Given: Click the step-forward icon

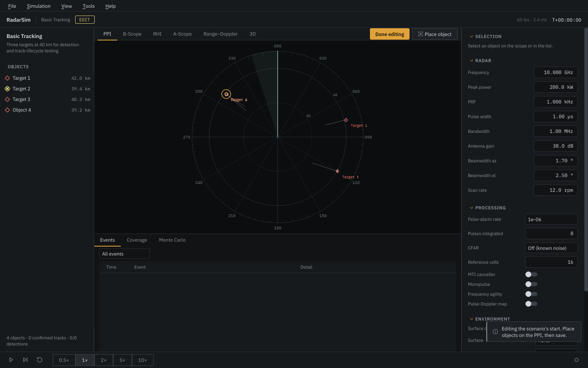Looking at the screenshot, I should click(25, 360).
